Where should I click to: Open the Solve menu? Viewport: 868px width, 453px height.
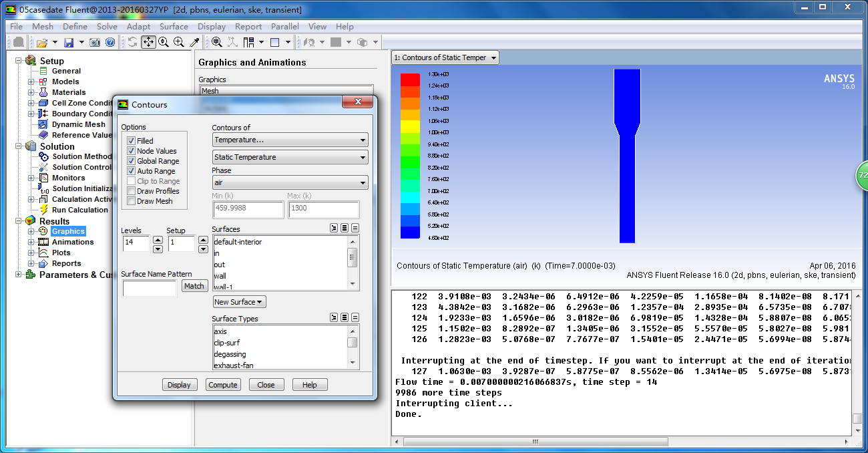(107, 27)
